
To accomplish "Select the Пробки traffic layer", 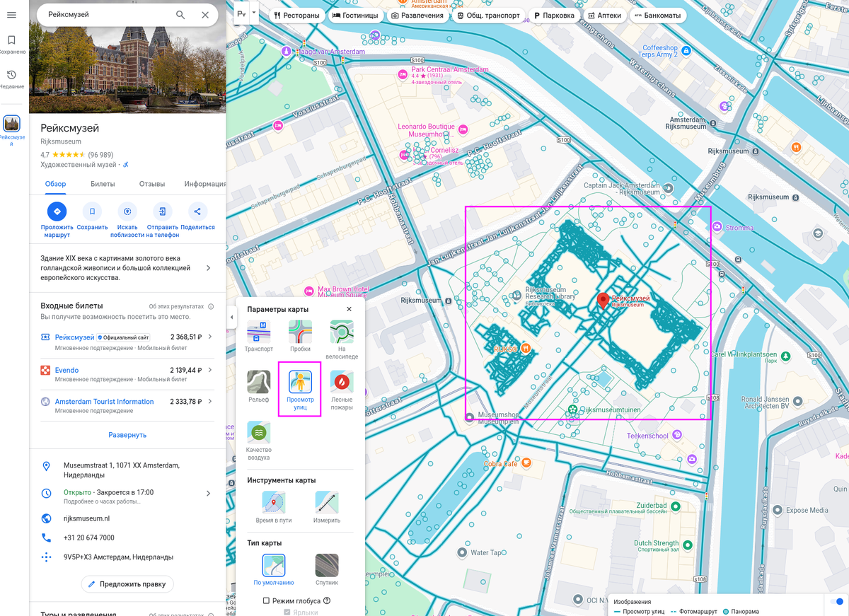I will point(300,336).
